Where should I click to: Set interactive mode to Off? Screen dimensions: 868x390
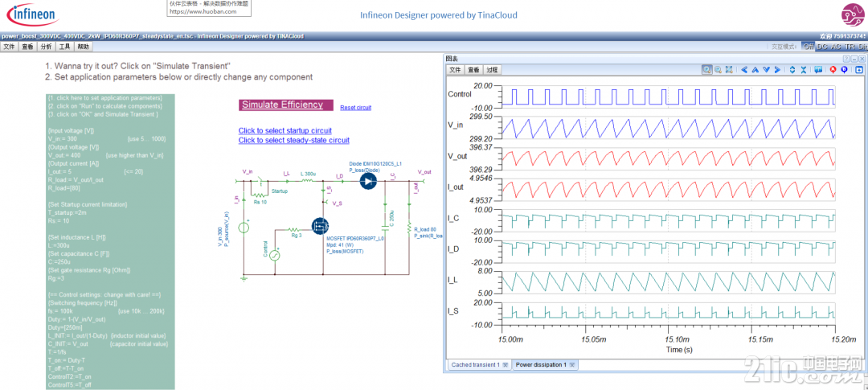(809, 47)
